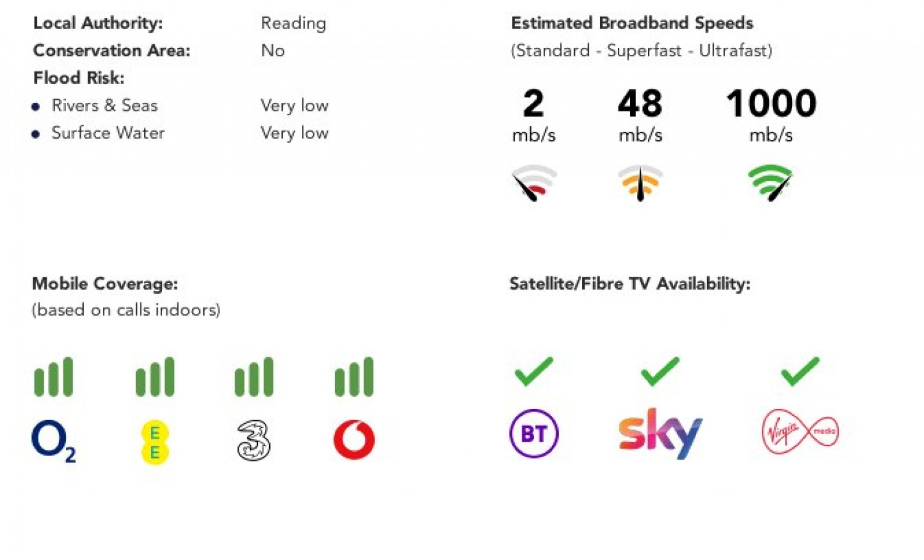
Task: Click the EE network logo
Action: click(x=155, y=442)
